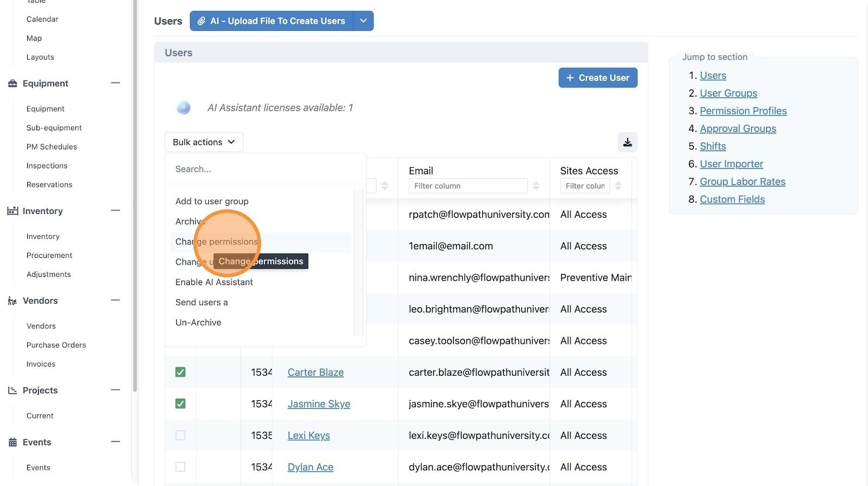The height and width of the screenshot is (486, 868).
Task: Open Calendar in the sidebar
Action: (42, 19)
